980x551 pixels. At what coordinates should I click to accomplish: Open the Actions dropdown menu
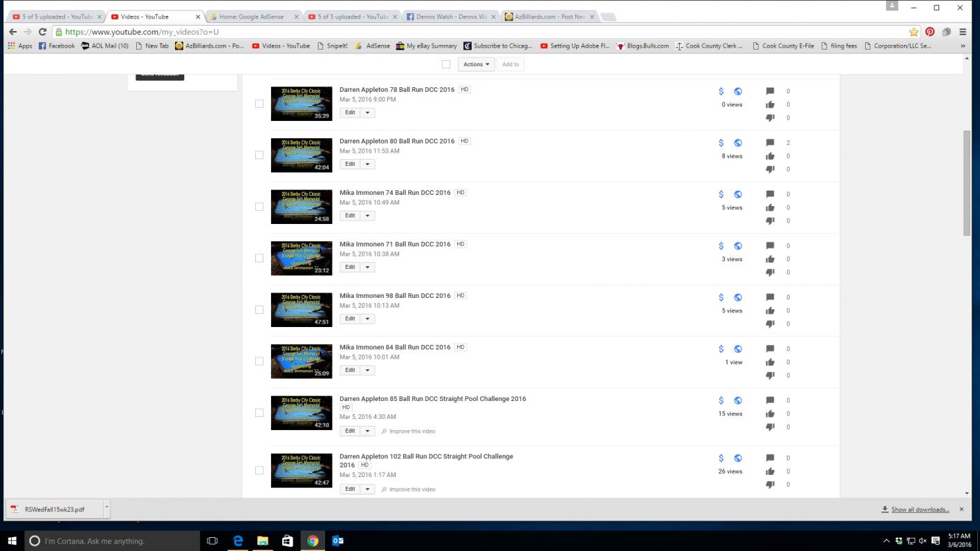pos(476,64)
